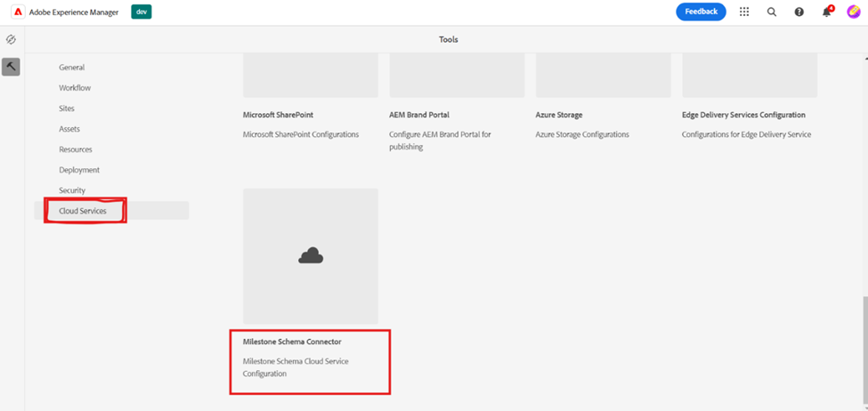Click the Feedback button
This screenshot has height=411, width=868.
(701, 12)
